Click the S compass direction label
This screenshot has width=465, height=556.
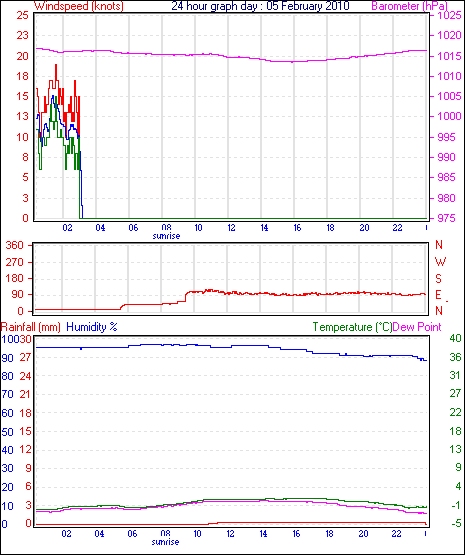[x=439, y=279]
